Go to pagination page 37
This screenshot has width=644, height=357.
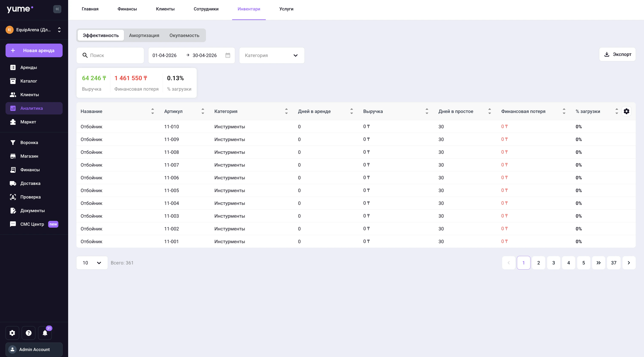tap(614, 263)
